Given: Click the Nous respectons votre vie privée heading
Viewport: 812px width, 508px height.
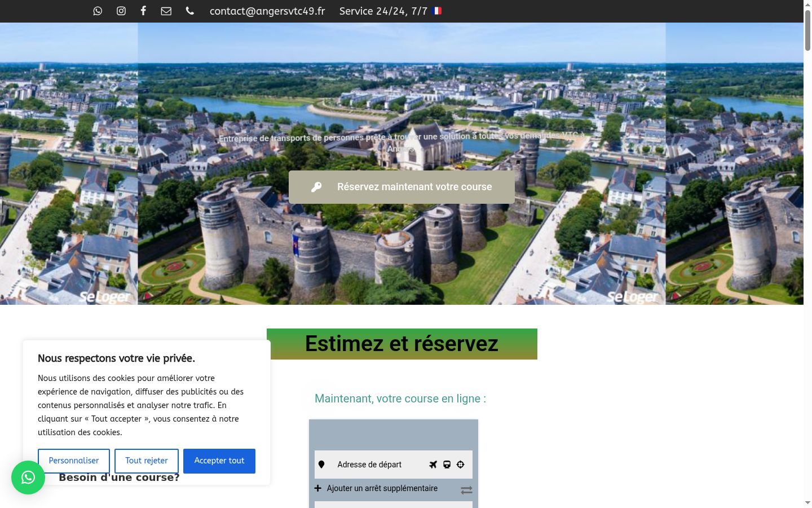Looking at the screenshot, I should [116, 358].
